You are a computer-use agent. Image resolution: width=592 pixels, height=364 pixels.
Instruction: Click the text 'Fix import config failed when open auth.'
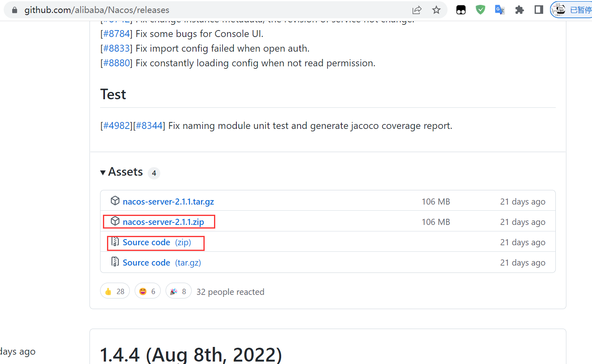pyautogui.click(x=223, y=48)
